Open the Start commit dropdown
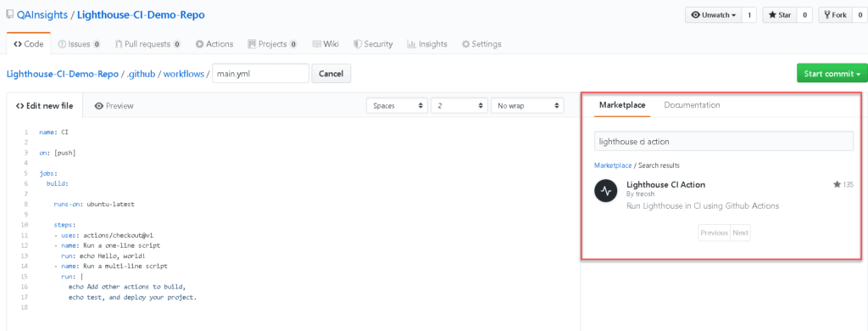The height and width of the screenshot is (331, 868). pos(832,73)
